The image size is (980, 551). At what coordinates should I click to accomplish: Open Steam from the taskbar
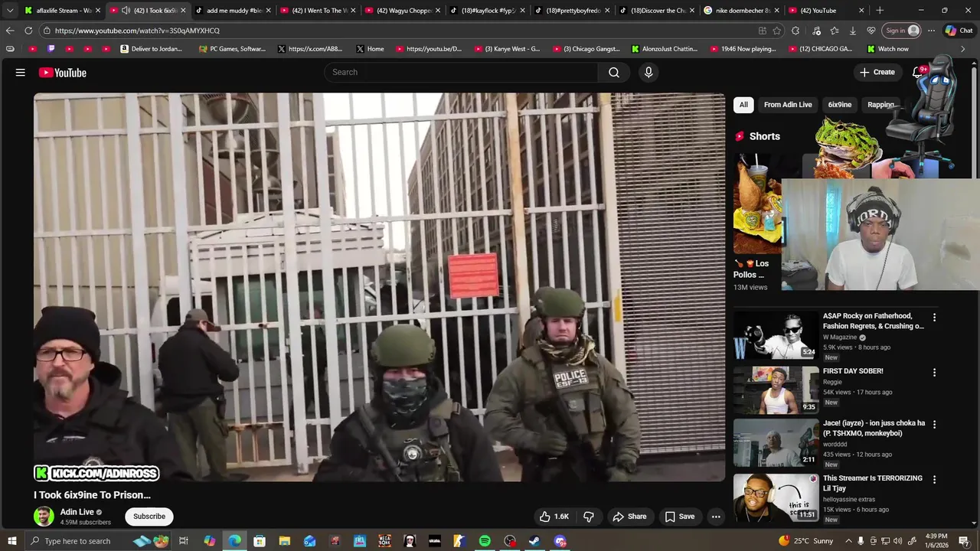coord(534,541)
